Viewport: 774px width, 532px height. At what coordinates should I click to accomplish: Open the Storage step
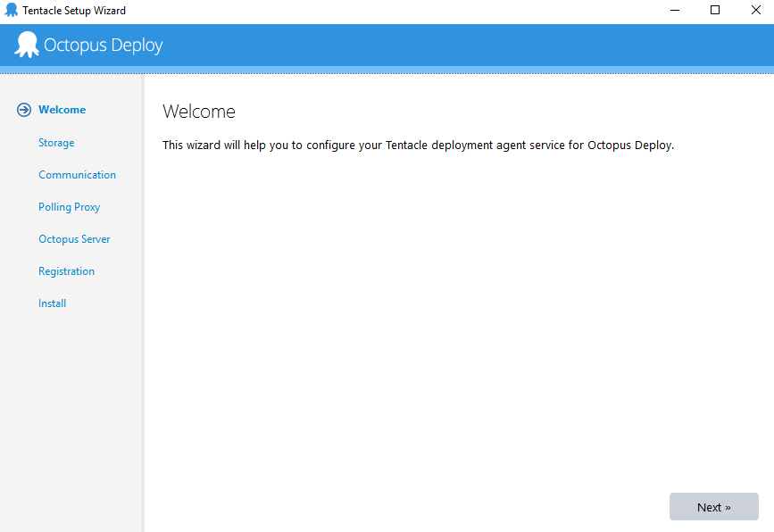[x=56, y=143]
